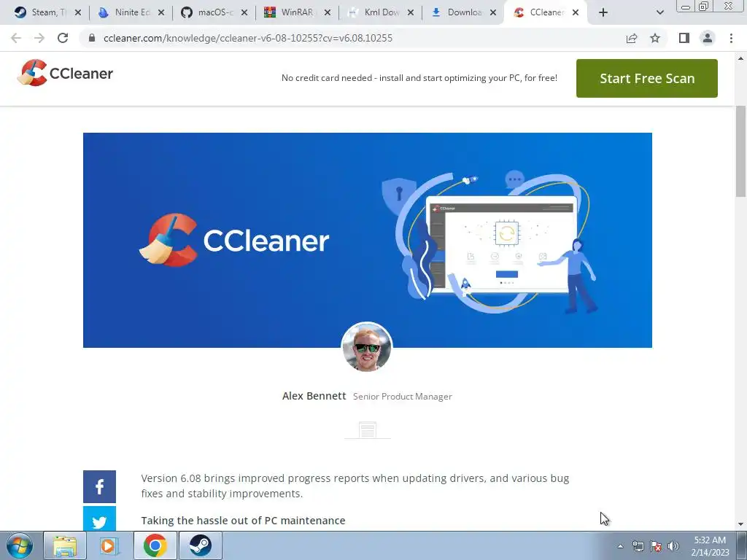Click the No credit card needed text
Image resolution: width=747 pixels, height=560 pixels.
pyautogui.click(x=419, y=77)
